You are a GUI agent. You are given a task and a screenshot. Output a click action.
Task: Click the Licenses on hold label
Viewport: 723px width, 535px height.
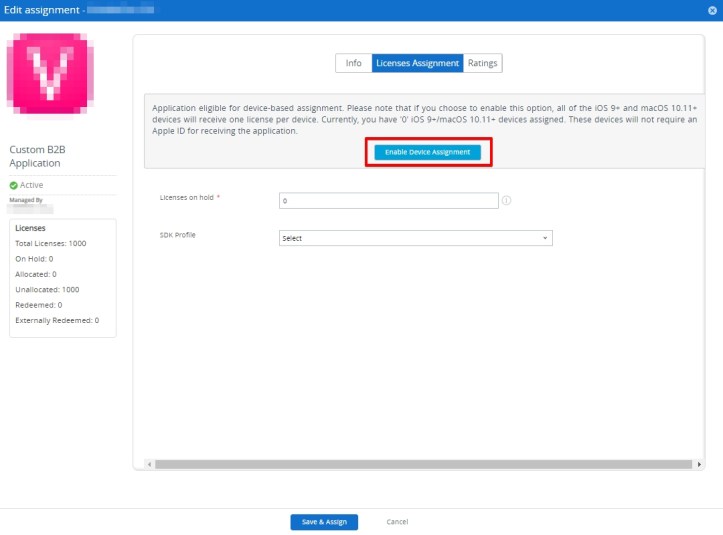point(187,197)
